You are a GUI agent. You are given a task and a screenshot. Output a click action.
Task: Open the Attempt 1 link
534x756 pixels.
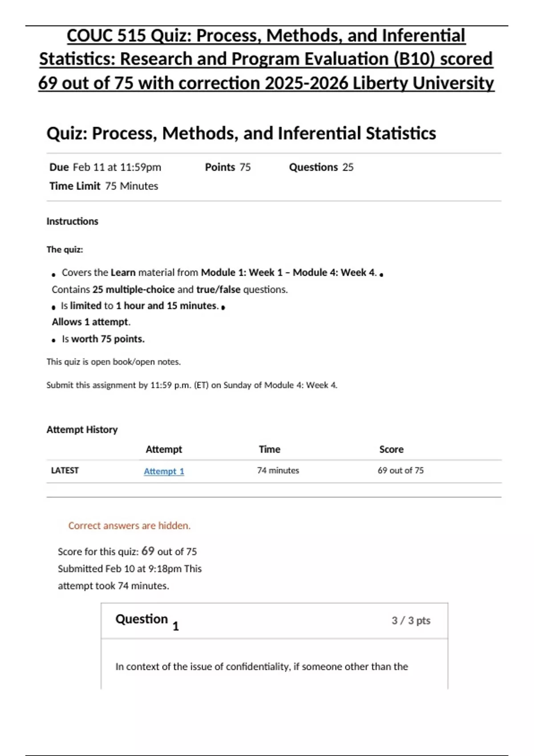tap(164, 471)
